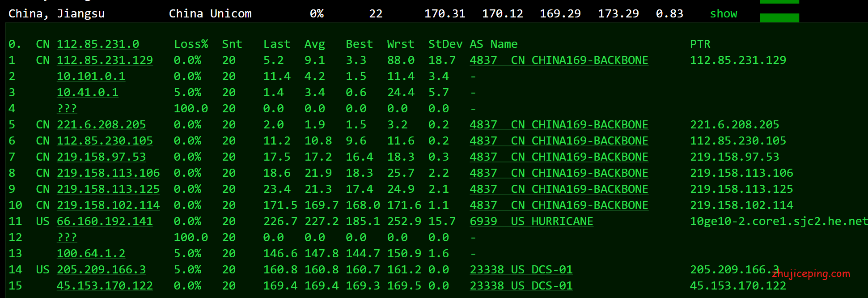Select the ??? entry at hop 4

67,109
